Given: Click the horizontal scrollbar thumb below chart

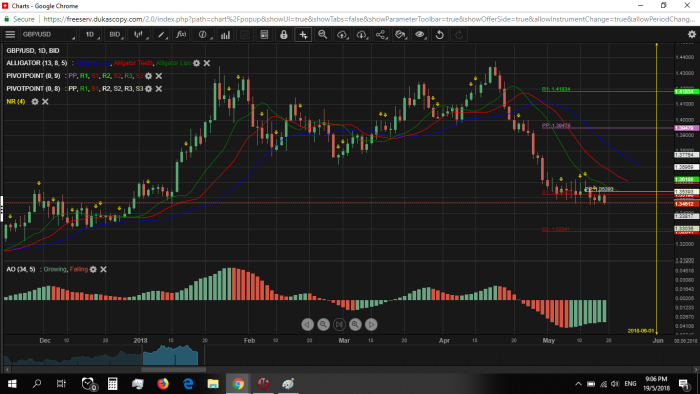Looking at the screenshot, I should (174, 369).
